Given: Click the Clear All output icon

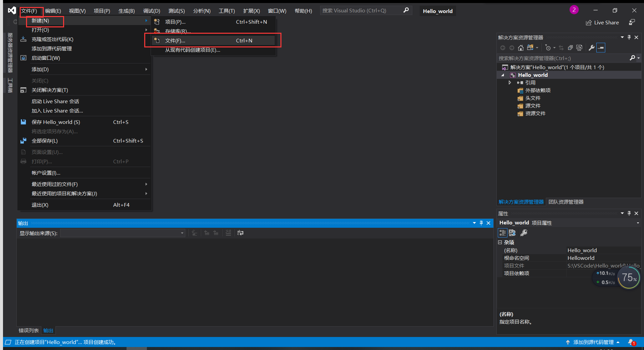Looking at the screenshot, I should [228, 233].
